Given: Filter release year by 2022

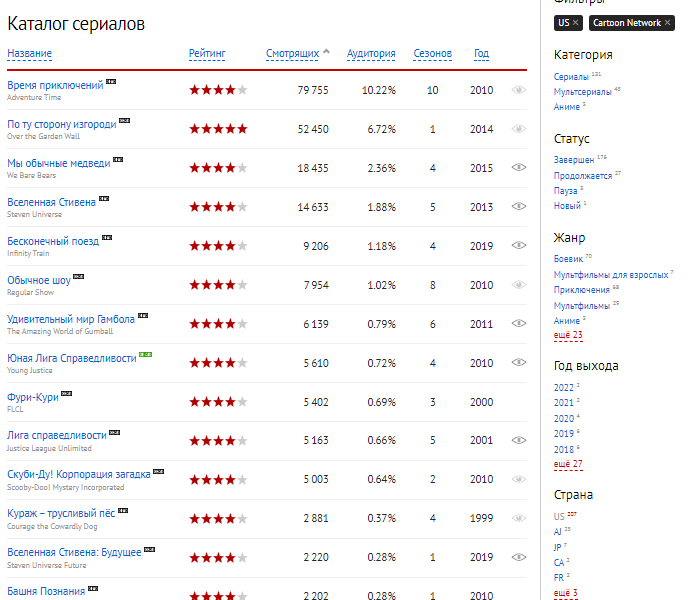Looking at the screenshot, I should [564, 388].
